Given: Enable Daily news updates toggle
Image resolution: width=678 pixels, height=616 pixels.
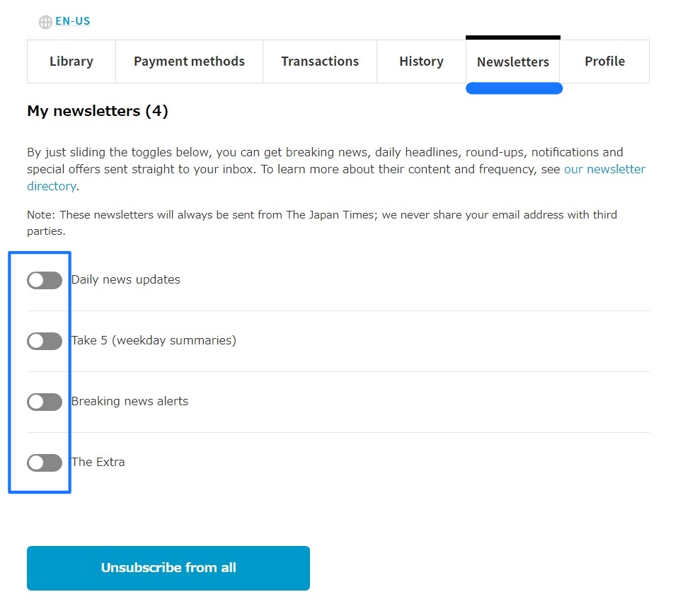Looking at the screenshot, I should click(x=45, y=280).
